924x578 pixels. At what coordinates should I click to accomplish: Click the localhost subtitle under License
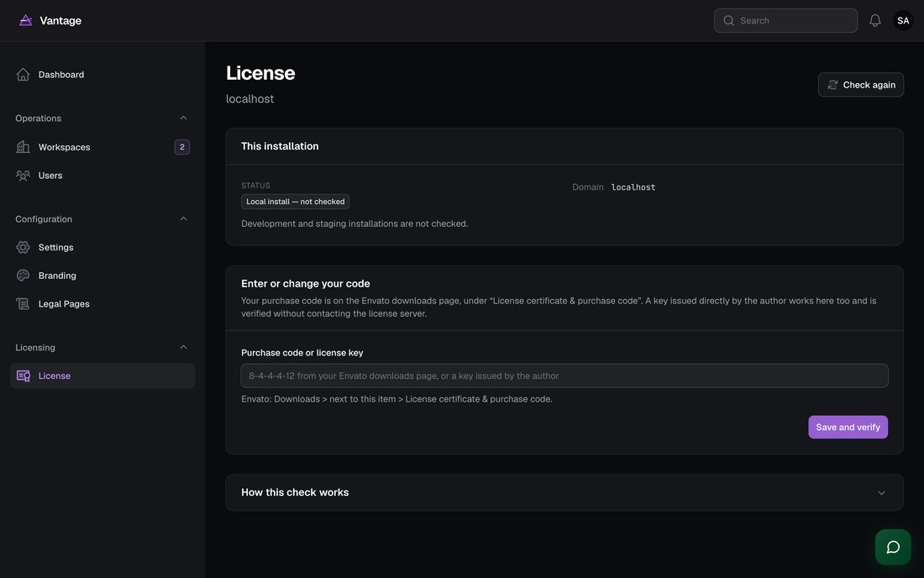(x=249, y=99)
